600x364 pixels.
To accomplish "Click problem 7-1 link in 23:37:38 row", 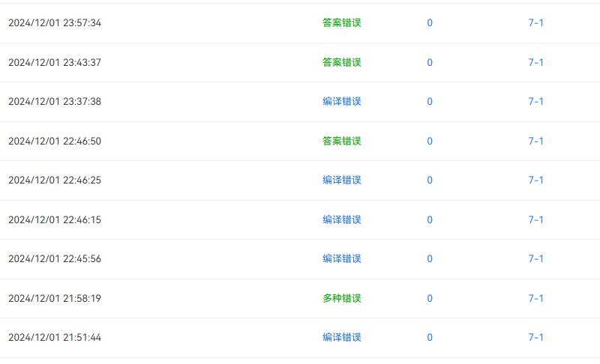I will click(x=535, y=102).
